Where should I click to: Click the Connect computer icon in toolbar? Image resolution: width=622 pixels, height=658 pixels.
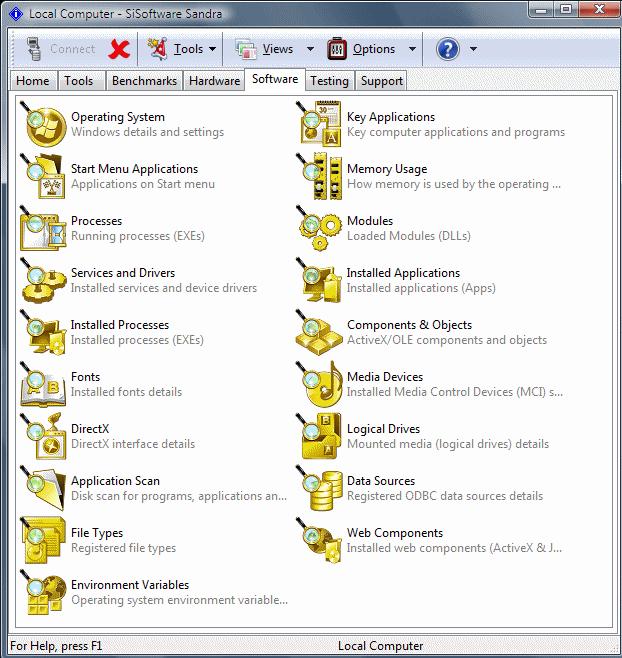(x=34, y=49)
